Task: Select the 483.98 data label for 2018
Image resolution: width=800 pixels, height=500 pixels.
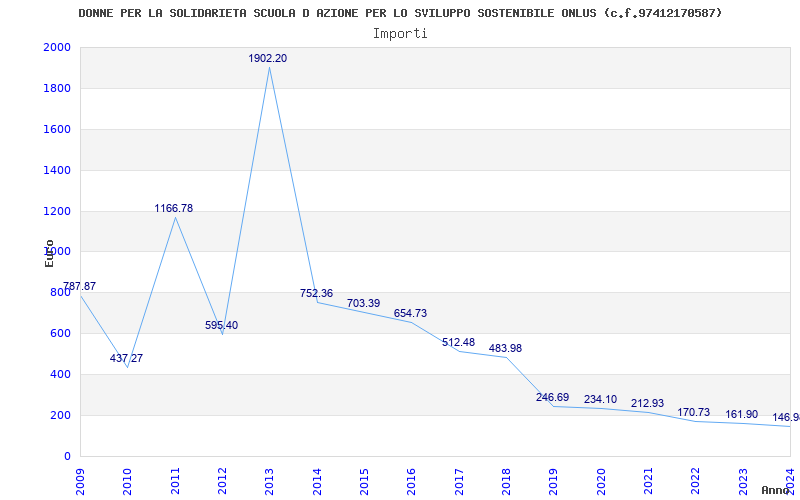Action: (505, 348)
